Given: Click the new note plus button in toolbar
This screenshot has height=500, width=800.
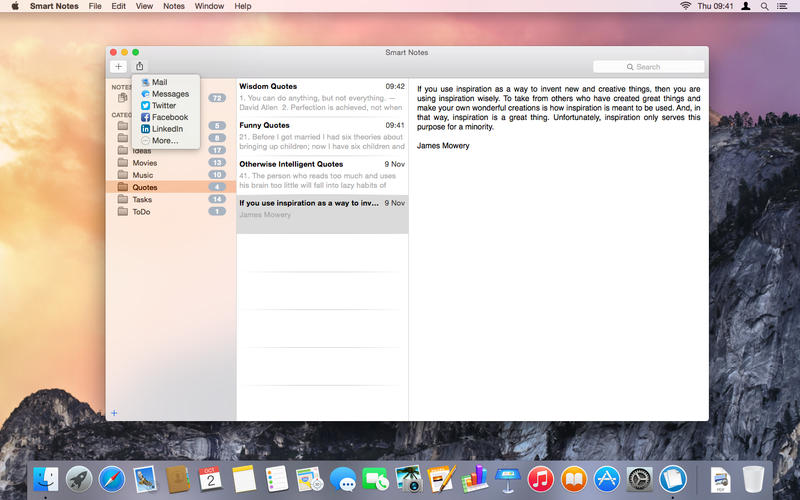Looking at the screenshot, I should coord(118,66).
